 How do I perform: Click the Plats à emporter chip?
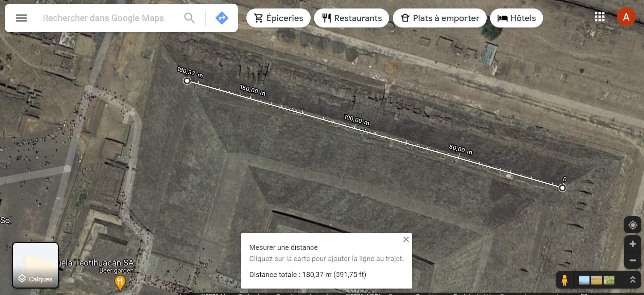pyautogui.click(x=439, y=18)
